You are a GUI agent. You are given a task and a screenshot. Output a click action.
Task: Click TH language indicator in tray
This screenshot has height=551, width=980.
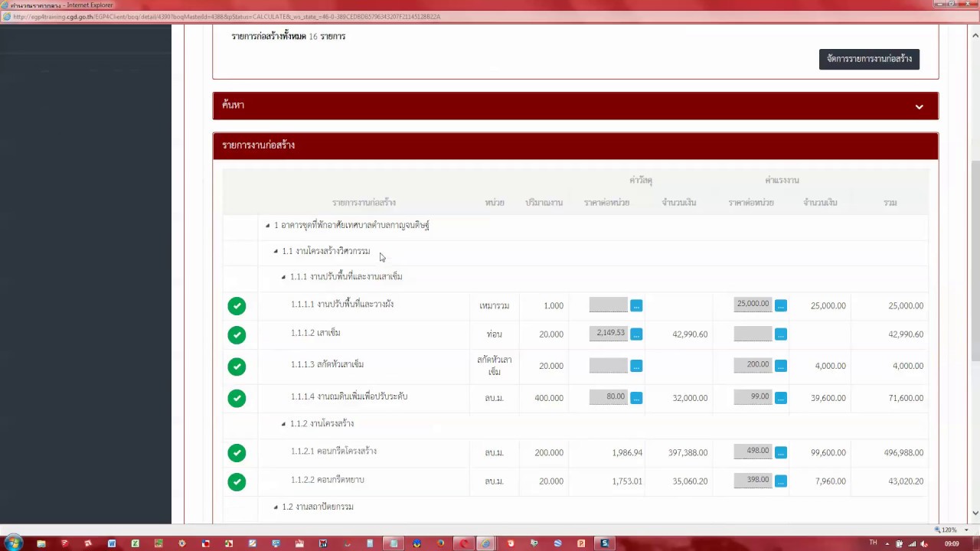pos(873,543)
